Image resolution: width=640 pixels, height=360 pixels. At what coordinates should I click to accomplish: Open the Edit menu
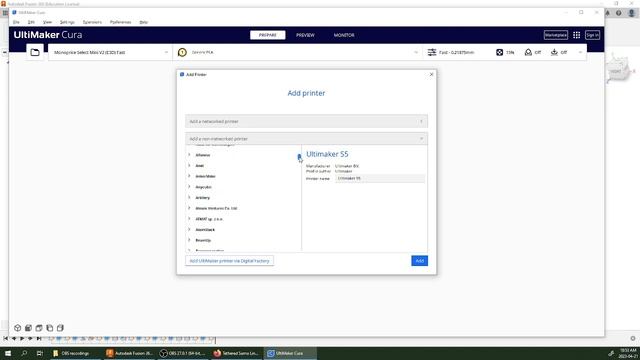(31, 22)
